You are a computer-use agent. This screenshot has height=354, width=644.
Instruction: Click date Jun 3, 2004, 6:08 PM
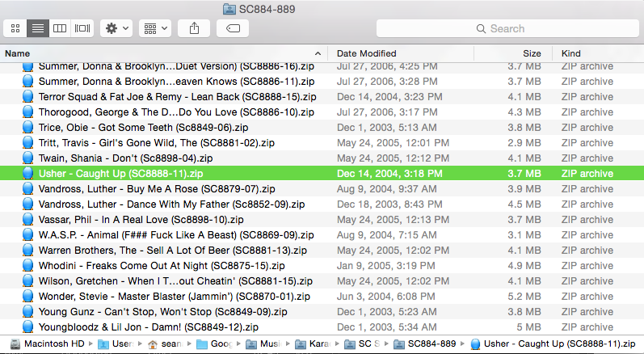pos(385,297)
